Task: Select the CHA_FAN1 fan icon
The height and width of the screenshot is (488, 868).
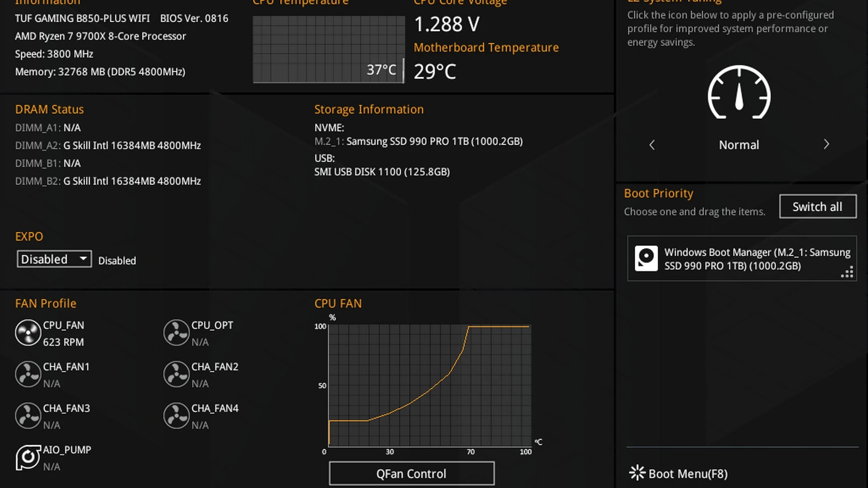Action: (28, 375)
